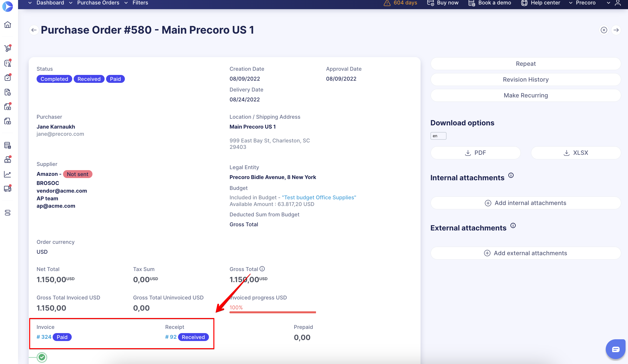Open the delivery truck sidebar icon
This screenshot has height=364, width=628.
(8, 188)
